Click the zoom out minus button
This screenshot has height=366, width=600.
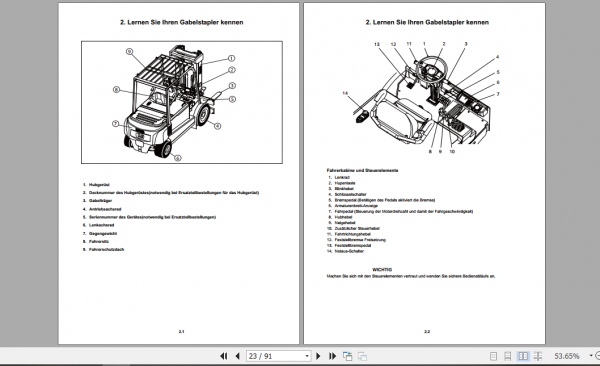coord(598,356)
